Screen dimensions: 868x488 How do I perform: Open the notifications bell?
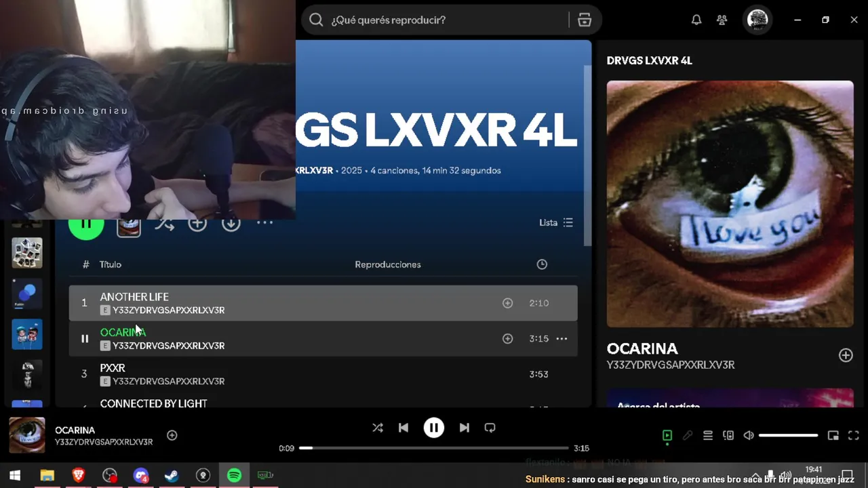696,20
